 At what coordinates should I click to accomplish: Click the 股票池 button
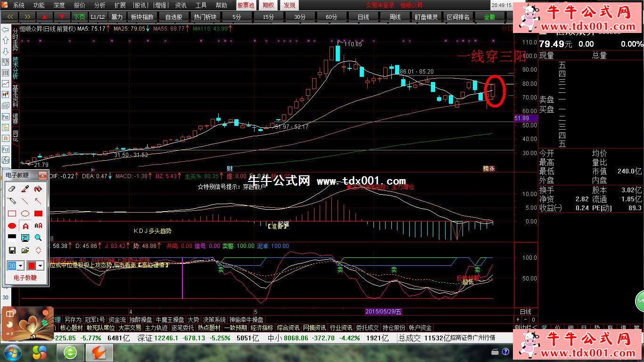point(246,5)
